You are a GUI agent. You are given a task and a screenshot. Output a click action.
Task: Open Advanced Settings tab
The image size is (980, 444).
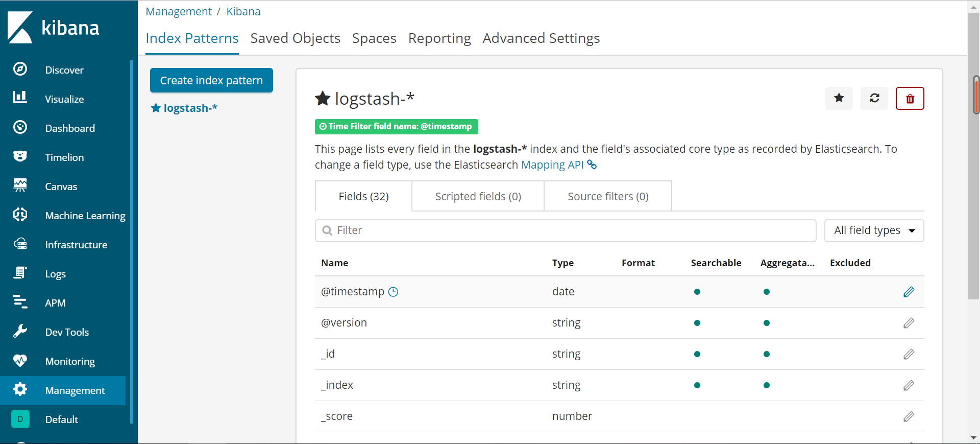(x=541, y=38)
